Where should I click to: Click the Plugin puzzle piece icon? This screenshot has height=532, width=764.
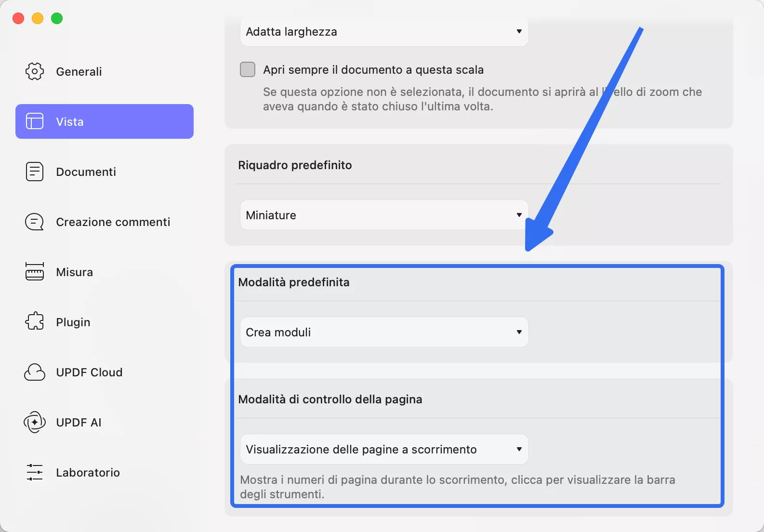click(x=34, y=322)
